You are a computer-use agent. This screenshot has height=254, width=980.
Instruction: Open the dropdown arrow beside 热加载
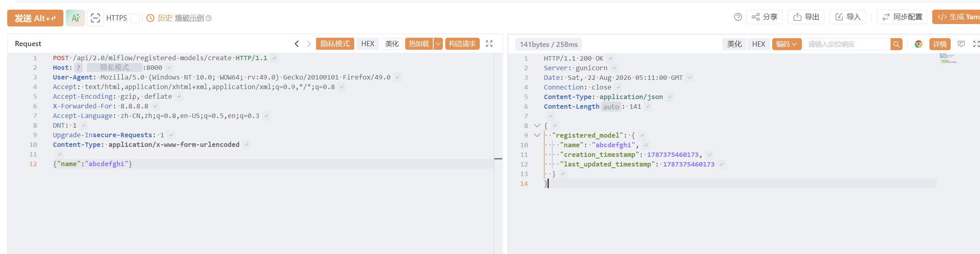tap(438, 44)
